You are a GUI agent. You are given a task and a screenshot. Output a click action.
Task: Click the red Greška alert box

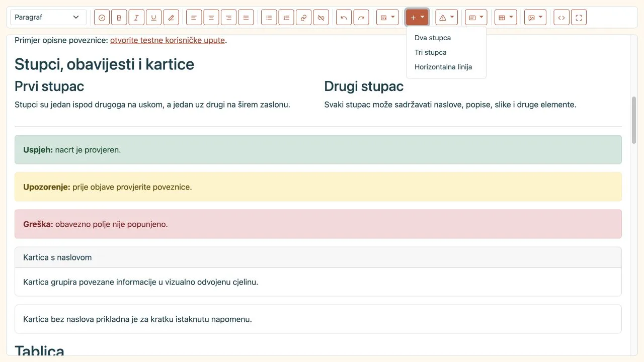318,224
